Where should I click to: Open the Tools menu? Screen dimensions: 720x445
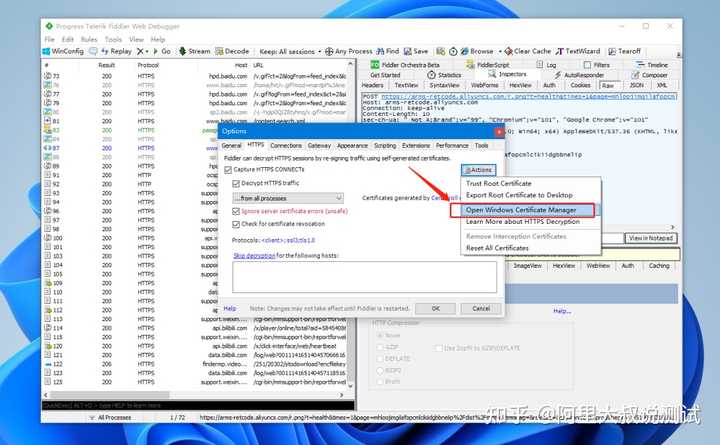(x=113, y=39)
